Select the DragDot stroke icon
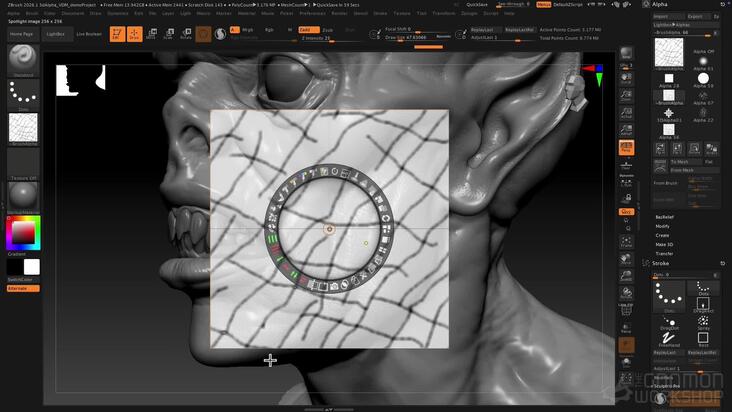732x412 pixels. point(669,322)
